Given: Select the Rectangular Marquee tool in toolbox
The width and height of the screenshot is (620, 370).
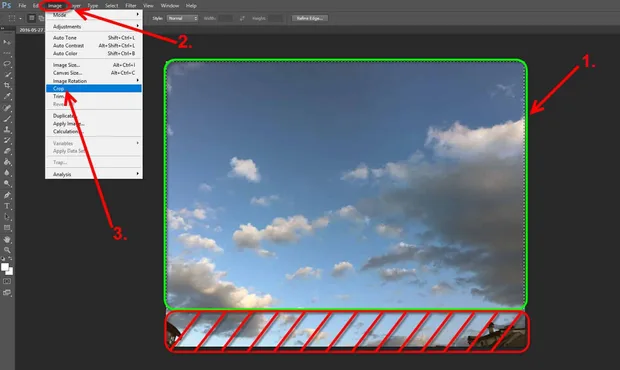Looking at the screenshot, I should [7, 53].
